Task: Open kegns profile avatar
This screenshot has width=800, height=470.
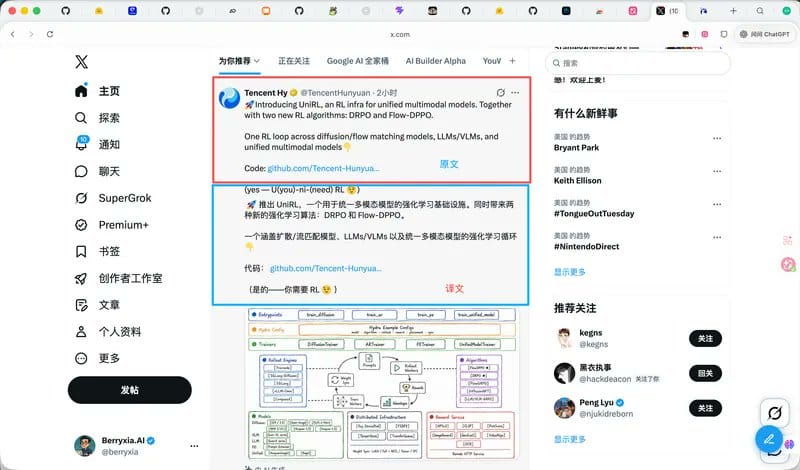Action: pos(564,338)
